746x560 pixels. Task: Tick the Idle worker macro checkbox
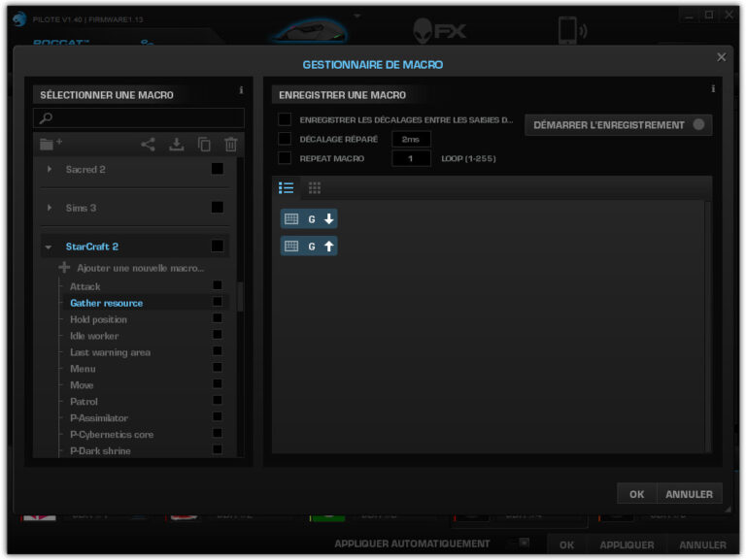click(218, 334)
